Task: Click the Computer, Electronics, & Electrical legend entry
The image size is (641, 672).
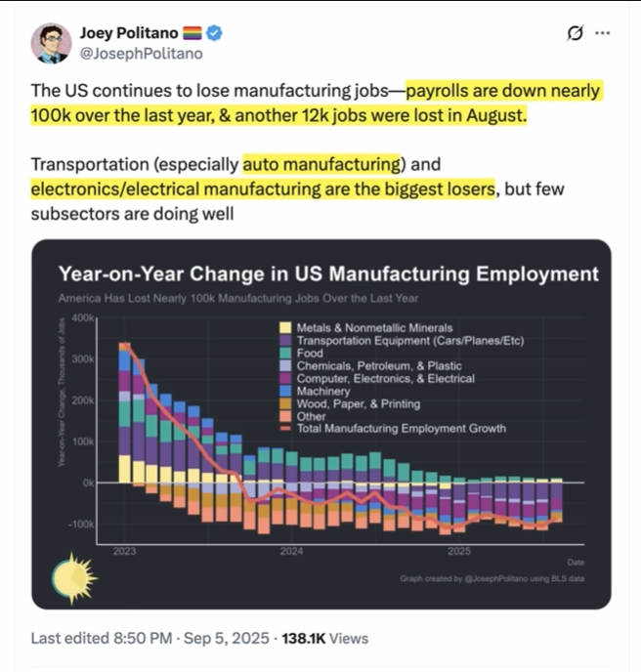Action: tap(377, 378)
